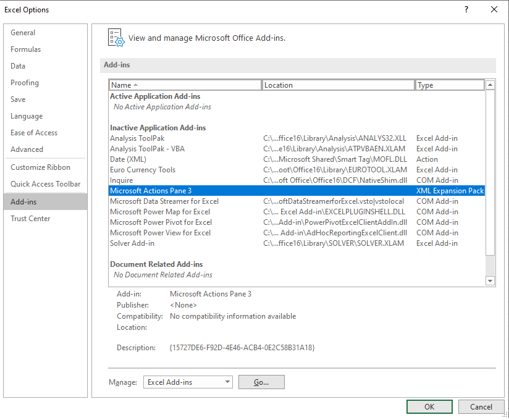
Task: Click the list scroll up arrow
Action: [x=490, y=85]
